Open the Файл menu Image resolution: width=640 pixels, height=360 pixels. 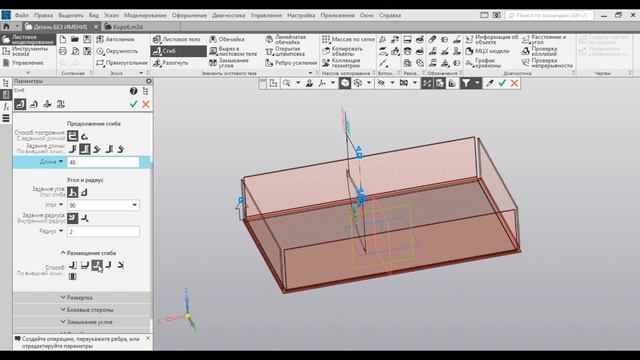tap(22, 15)
